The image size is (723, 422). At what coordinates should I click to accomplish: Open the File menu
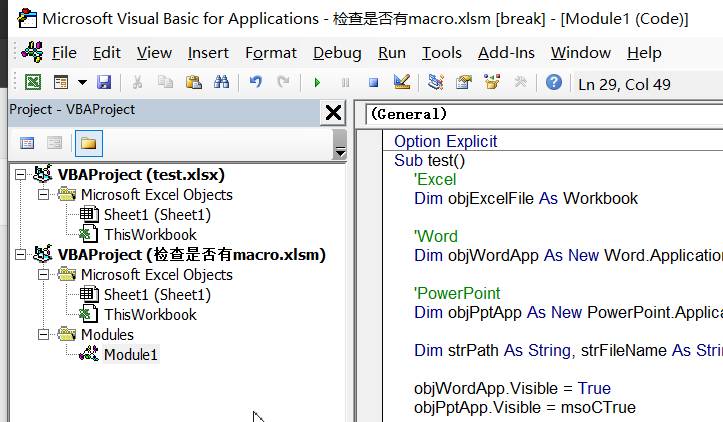click(x=64, y=53)
